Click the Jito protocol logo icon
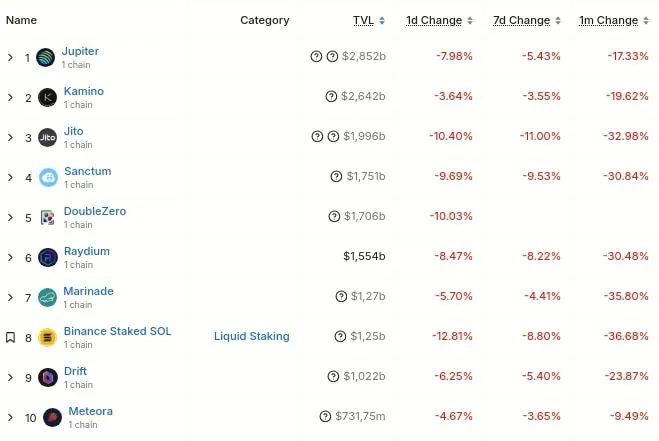 point(47,137)
